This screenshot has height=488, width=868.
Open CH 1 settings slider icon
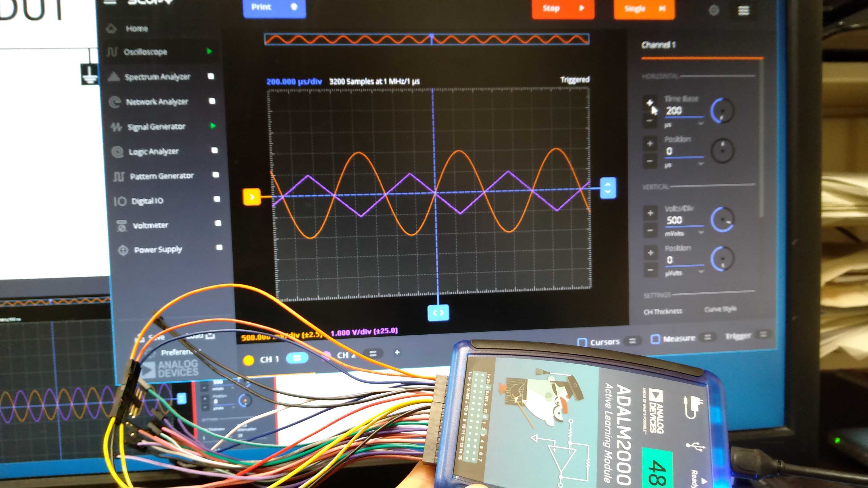297,358
